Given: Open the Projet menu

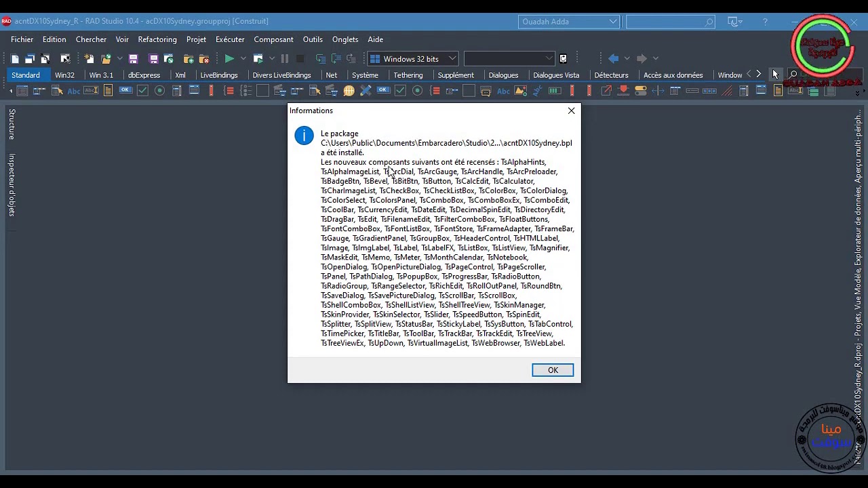Looking at the screenshot, I should coord(196,39).
